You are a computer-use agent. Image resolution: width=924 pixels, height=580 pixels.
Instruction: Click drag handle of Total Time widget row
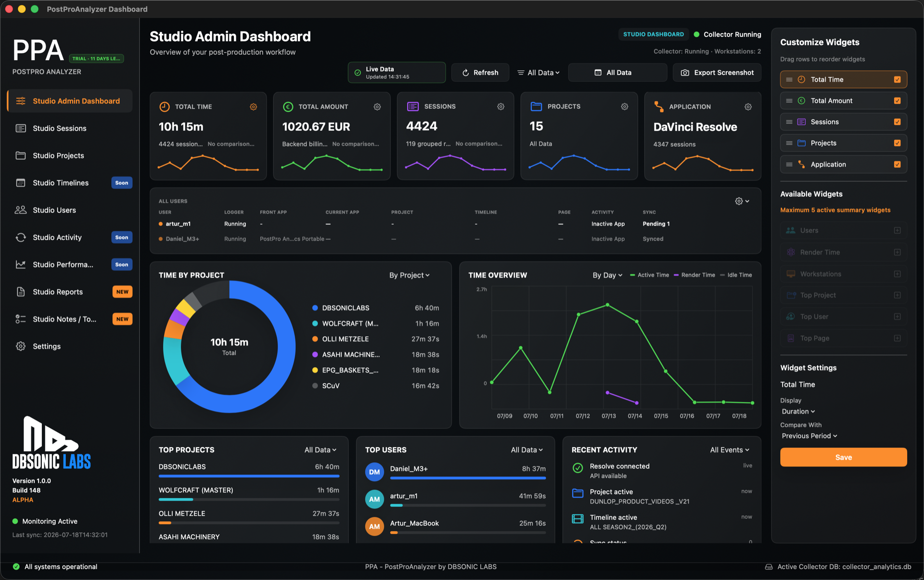(x=789, y=79)
